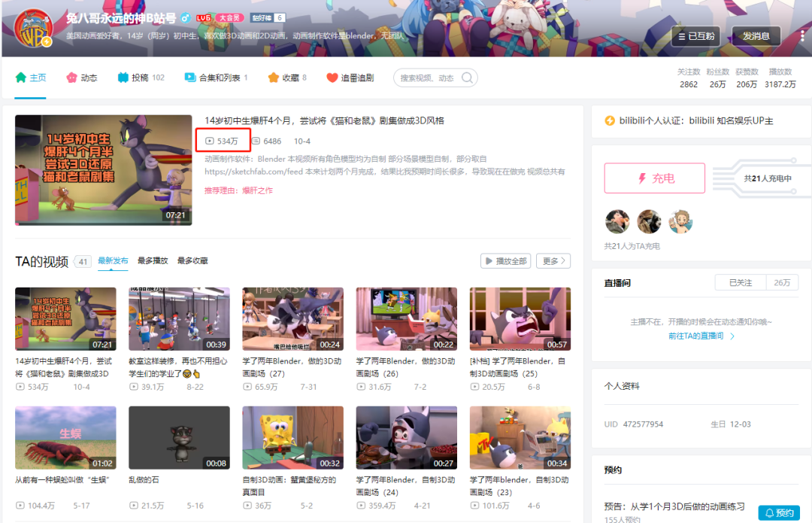The height and width of the screenshot is (523, 812).
Task: Click the bilibili certification lightning icon
Action: (x=610, y=120)
